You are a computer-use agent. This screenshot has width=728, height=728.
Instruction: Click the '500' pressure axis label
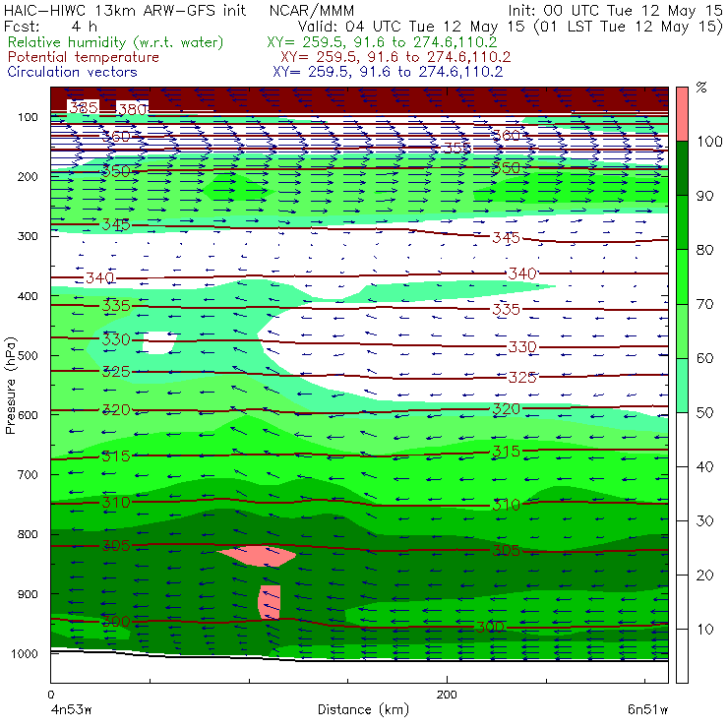pos(28,355)
